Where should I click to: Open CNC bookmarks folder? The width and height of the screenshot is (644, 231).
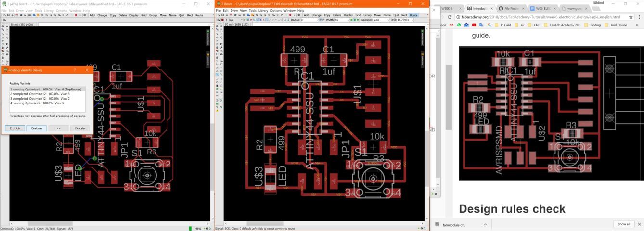click(x=534, y=25)
